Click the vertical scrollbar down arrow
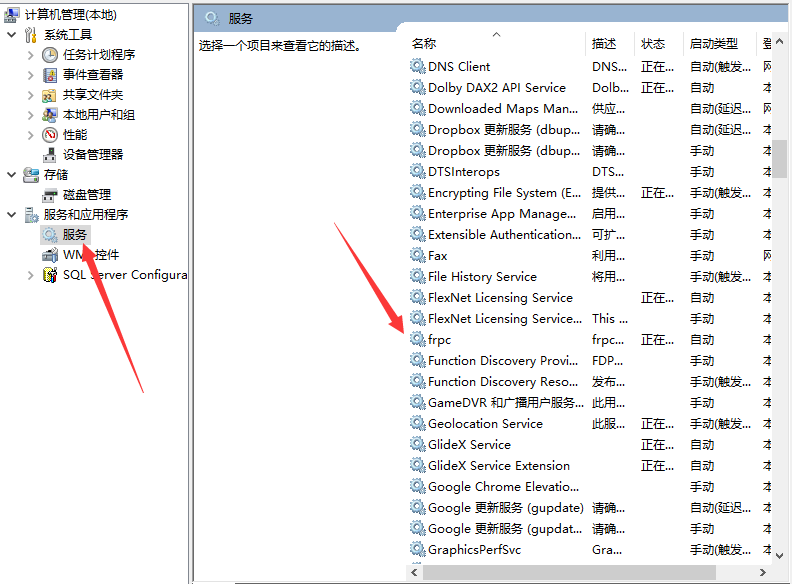This screenshot has width=792, height=584. point(779,556)
